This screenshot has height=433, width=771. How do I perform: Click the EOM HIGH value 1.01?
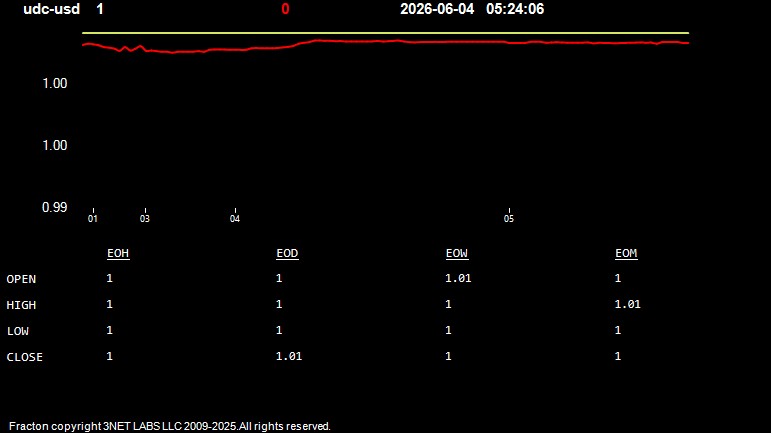click(627, 304)
